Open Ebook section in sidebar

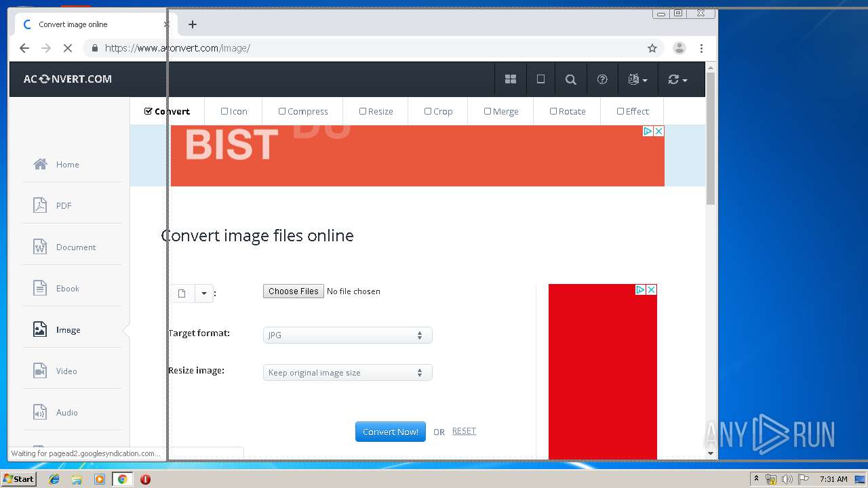coord(68,288)
